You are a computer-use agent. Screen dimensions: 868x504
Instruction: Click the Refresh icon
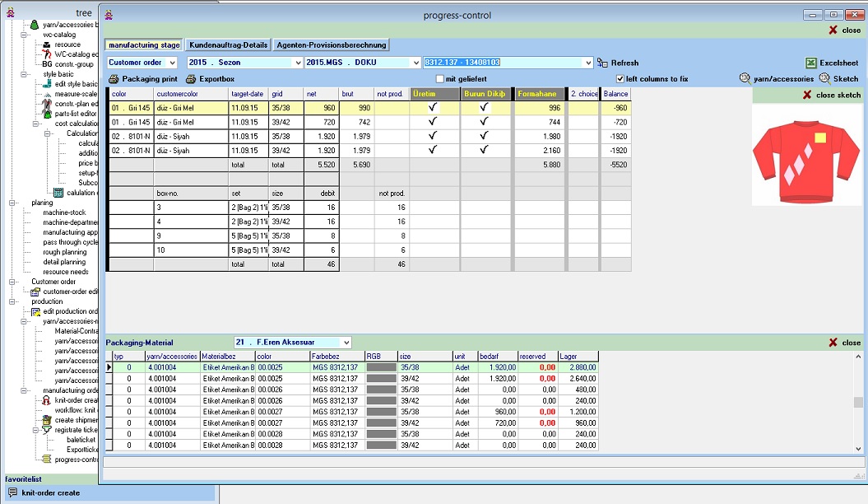(602, 63)
